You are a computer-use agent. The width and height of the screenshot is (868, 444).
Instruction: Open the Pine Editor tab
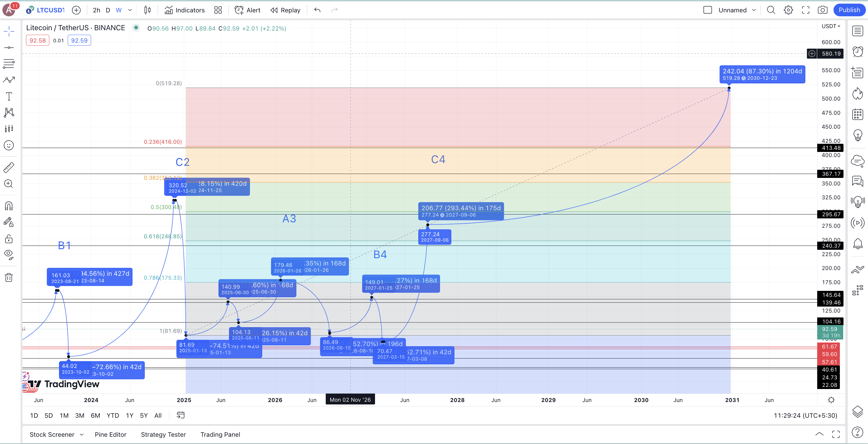110,434
